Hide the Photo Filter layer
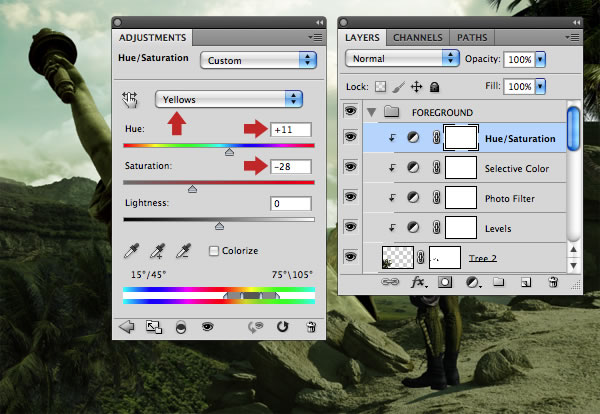This screenshot has width=600, height=414. [351, 197]
